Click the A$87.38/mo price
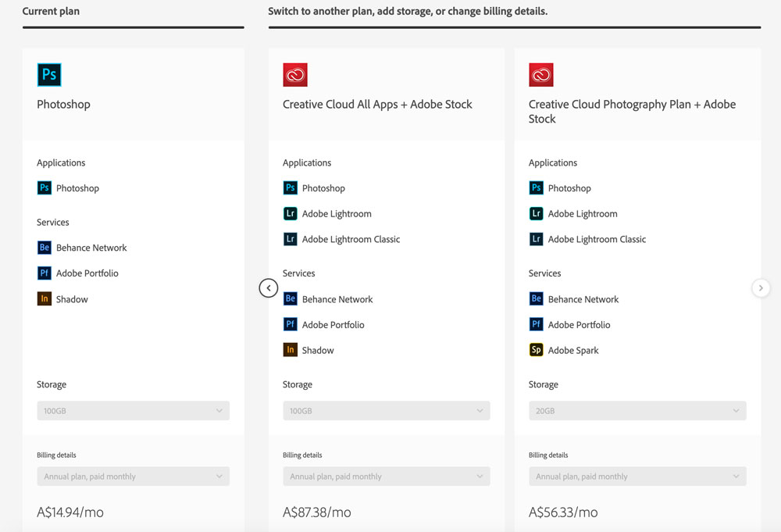Image resolution: width=781 pixels, height=532 pixels. click(317, 512)
